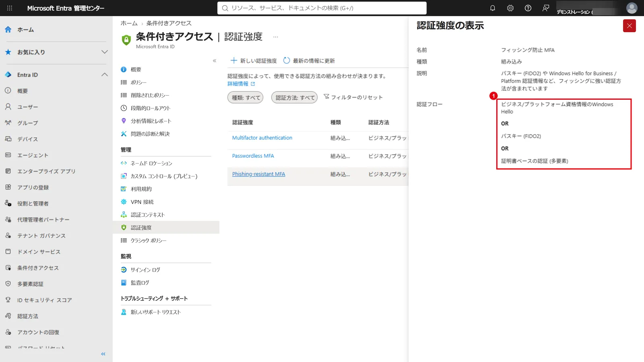Click the 問題の診断と解決 wrench icon
644x362 pixels.
pyautogui.click(x=124, y=134)
